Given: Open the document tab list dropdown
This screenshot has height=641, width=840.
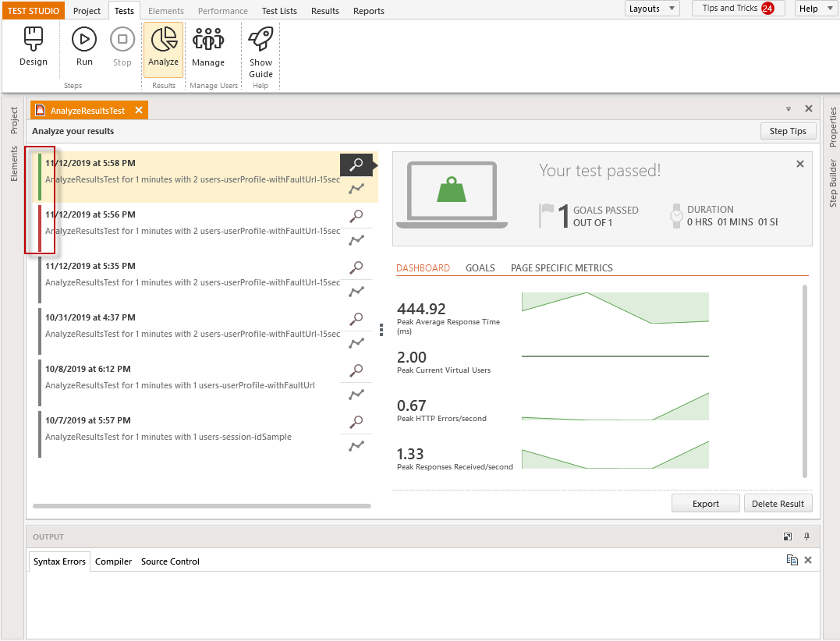Looking at the screenshot, I should 788,108.
